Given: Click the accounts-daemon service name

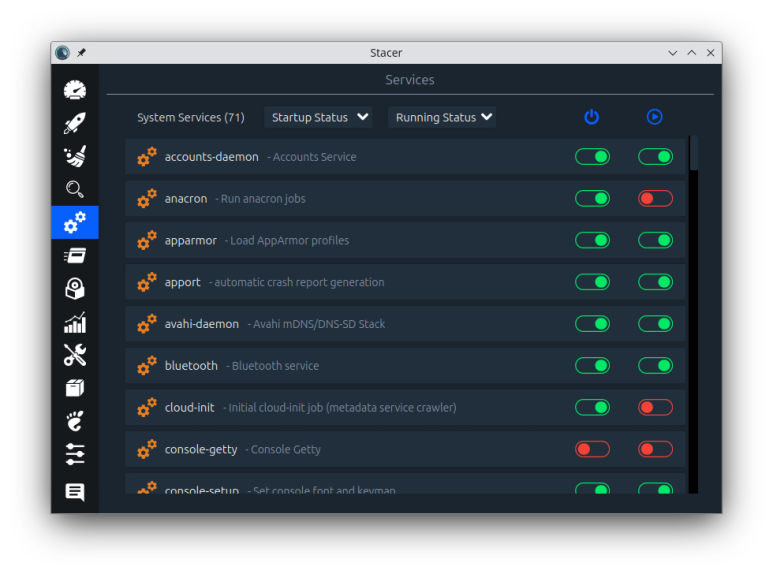Looking at the screenshot, I should (211, 157).
